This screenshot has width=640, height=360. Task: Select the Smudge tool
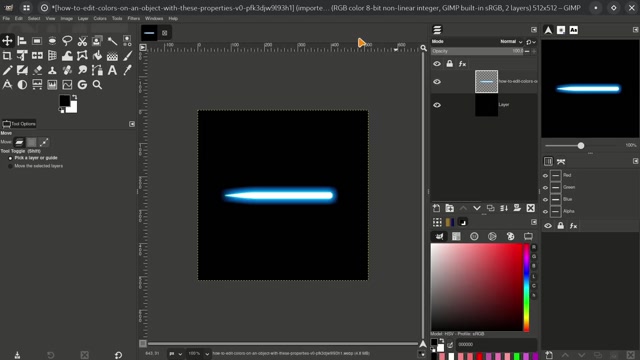82,70
